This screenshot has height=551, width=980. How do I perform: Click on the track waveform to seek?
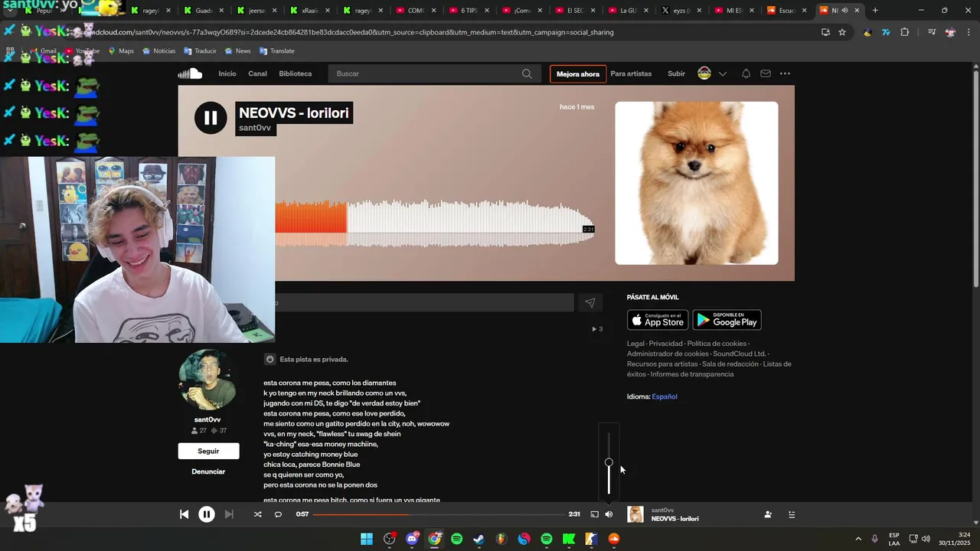(x=435, y=223)
